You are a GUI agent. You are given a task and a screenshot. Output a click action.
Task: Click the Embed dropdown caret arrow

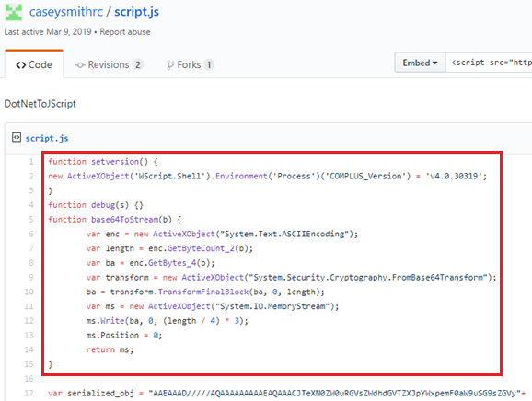point(434,63)
